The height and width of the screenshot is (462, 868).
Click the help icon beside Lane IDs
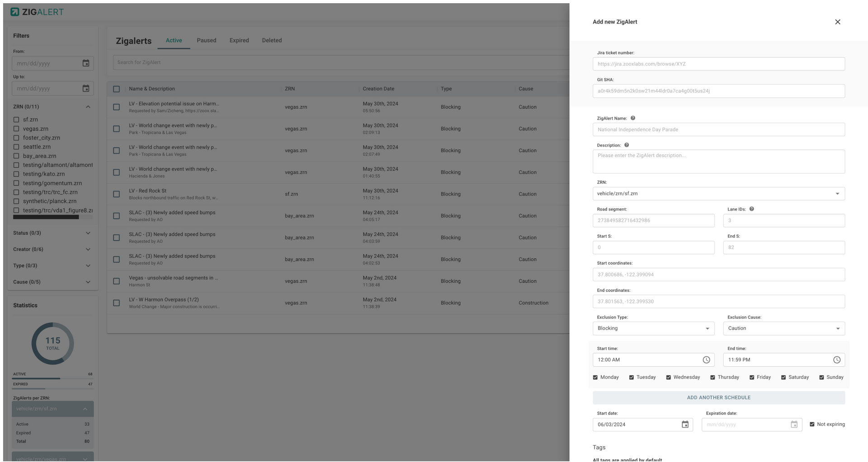(x=752, y=209)
